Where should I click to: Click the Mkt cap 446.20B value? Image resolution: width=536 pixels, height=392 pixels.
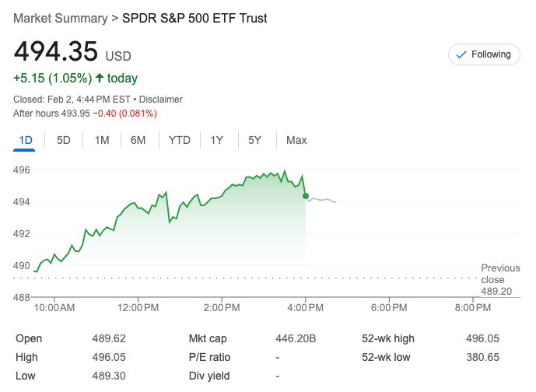pyautogui.click(x=298, y=338)
